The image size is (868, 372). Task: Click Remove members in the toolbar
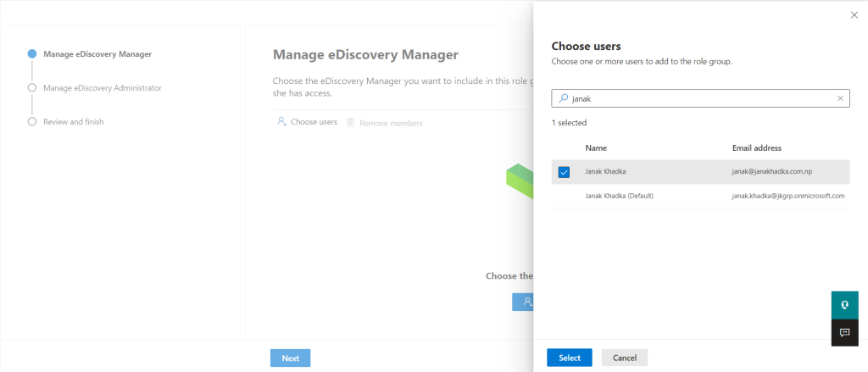click(385, 123)
